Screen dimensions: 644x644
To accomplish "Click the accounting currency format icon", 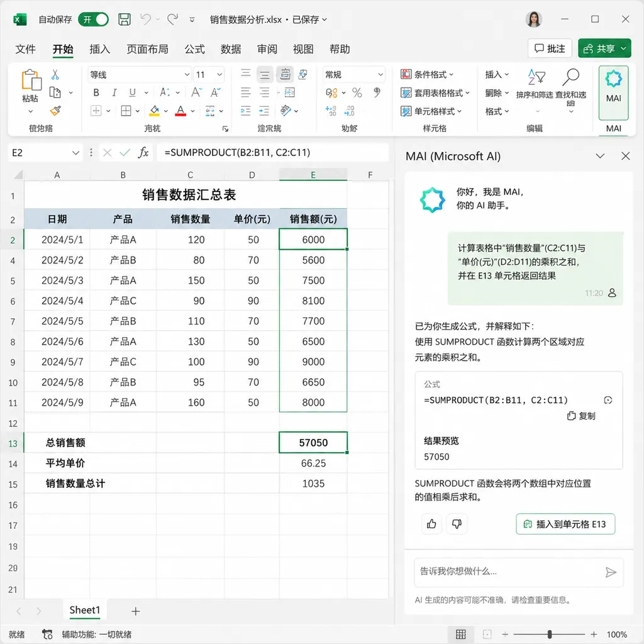I will pyautogui.click(x=332, y=92).
